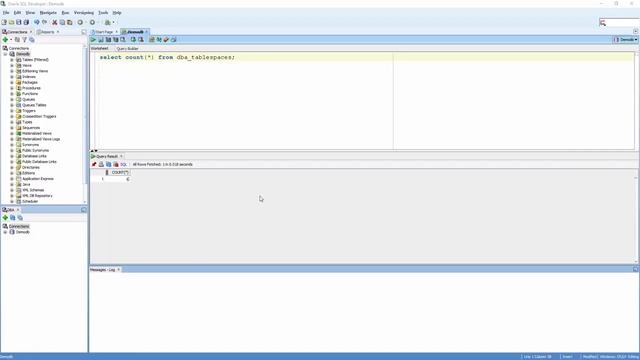640x360 pixels.
Task: Click the SQL icon in Query Result toolbar
Action: [x=123, y=164]
